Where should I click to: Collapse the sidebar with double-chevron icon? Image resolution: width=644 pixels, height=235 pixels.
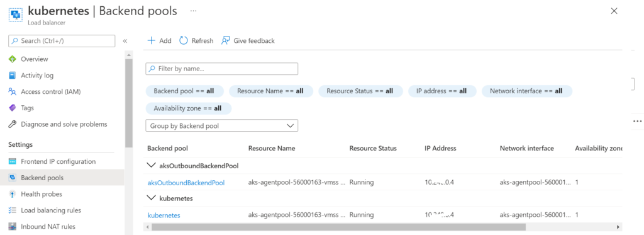point(125,41)
